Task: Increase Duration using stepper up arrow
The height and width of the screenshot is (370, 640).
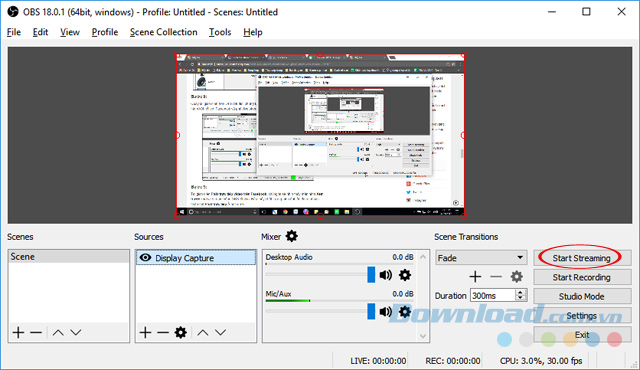Action: click(520, 292)
